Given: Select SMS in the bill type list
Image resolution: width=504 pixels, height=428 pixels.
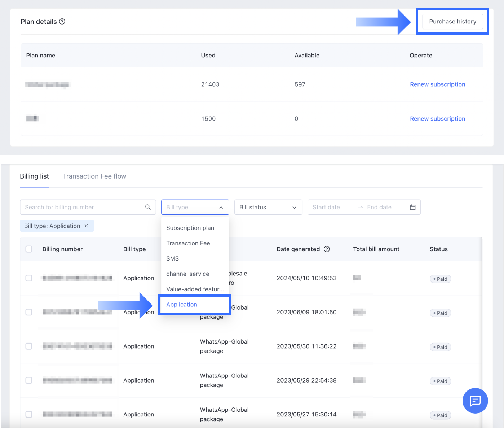Looking at the screenshot, I should (x=172, y=258).
